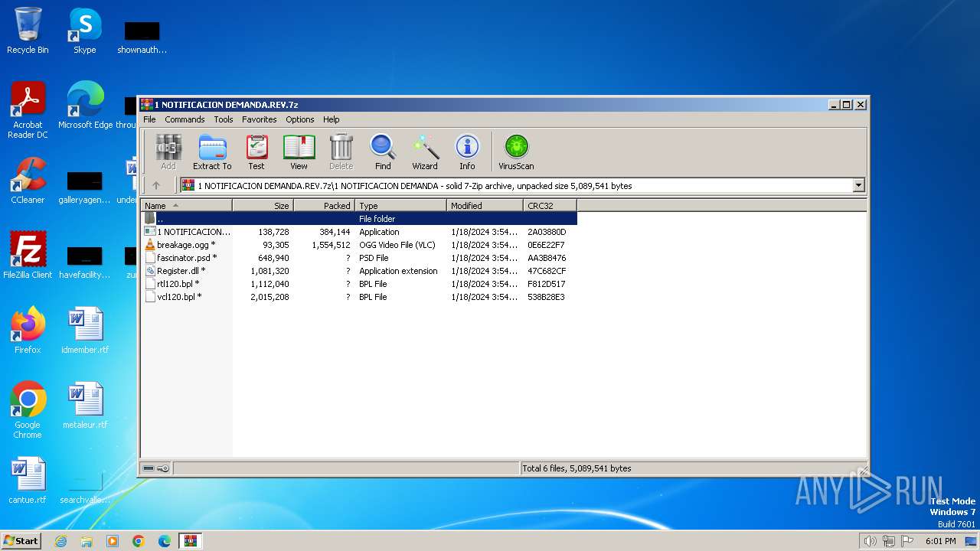Open idmember.rtf document
This screenshot has width=980, height=551.
coord(85,331)
